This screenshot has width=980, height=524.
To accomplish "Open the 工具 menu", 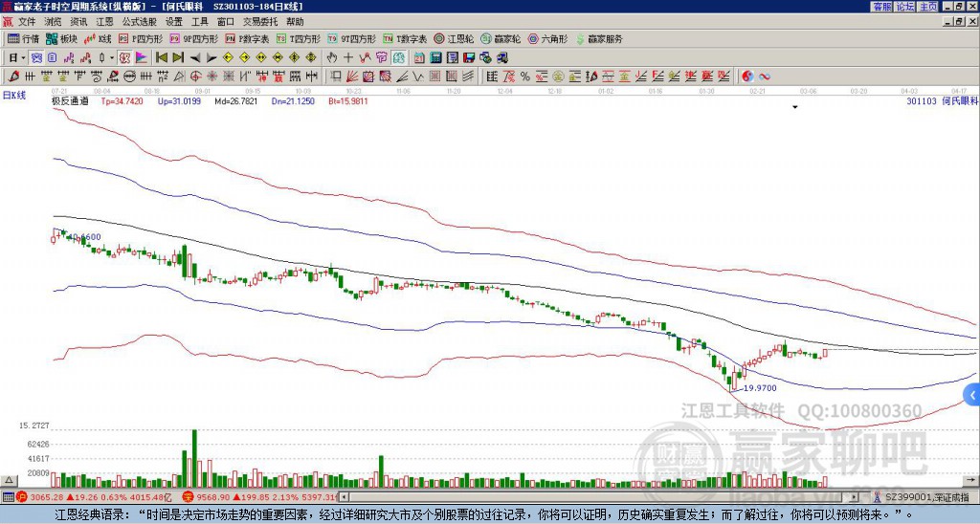I will [x=199, y=22].
